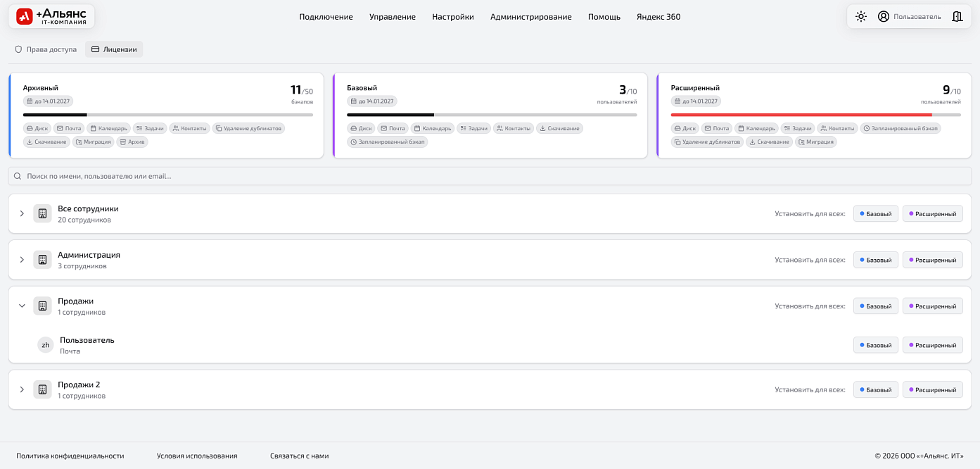Click building icon of Продажи 2
The image size is (980, 469).
(x=42, y=389)
